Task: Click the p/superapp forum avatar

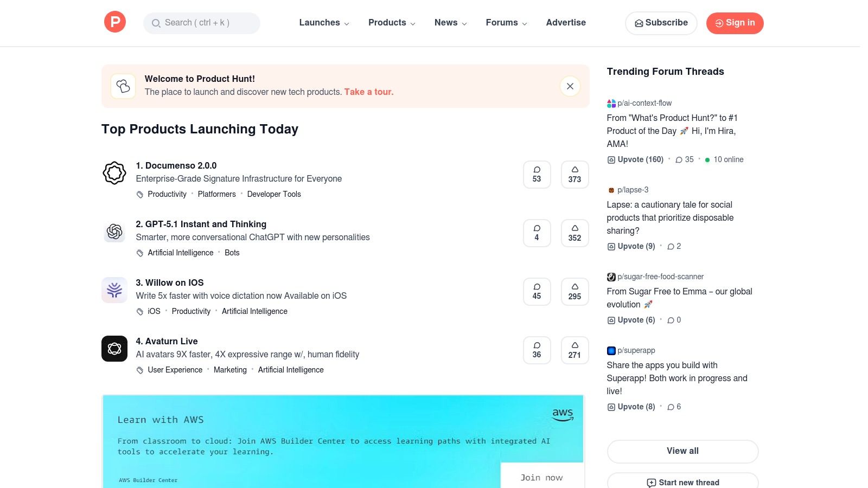Action: pos(611,351)
